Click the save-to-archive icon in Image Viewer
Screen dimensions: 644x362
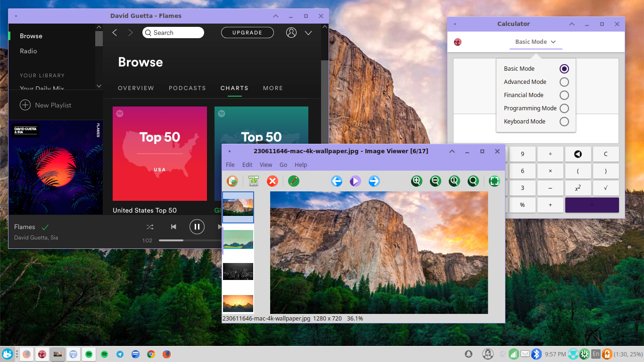(x=254, y=181)
